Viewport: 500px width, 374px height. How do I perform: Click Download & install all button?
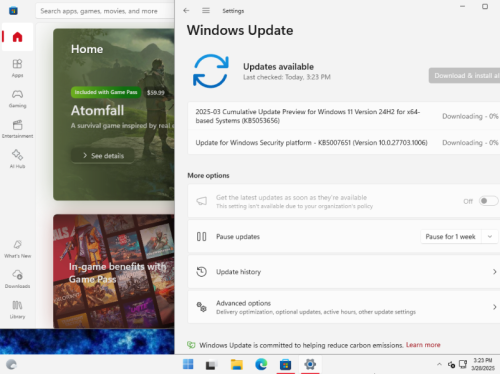(x=464, y=76)
